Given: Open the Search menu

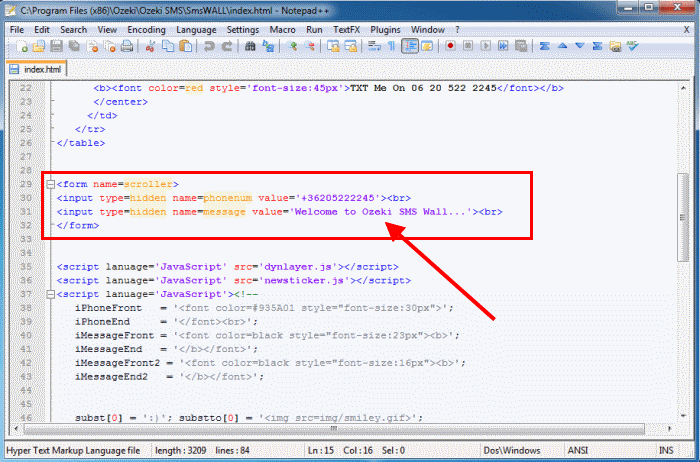Looking at the screenshot, I should pos(74,30).
